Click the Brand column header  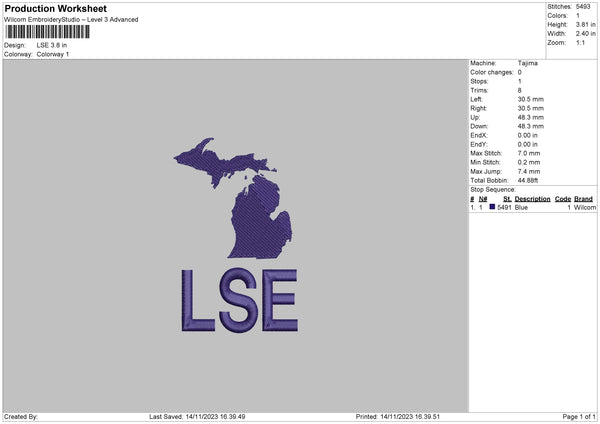[583, 199]
